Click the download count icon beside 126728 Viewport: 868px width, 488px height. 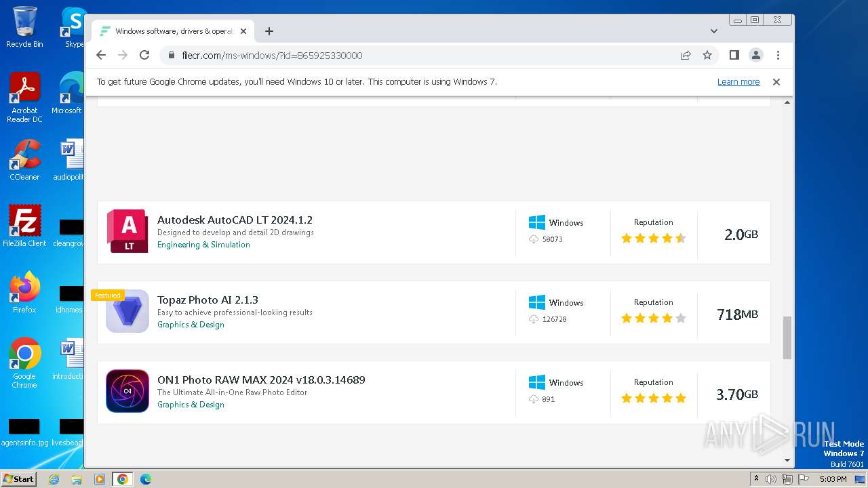tap(534, 319)
